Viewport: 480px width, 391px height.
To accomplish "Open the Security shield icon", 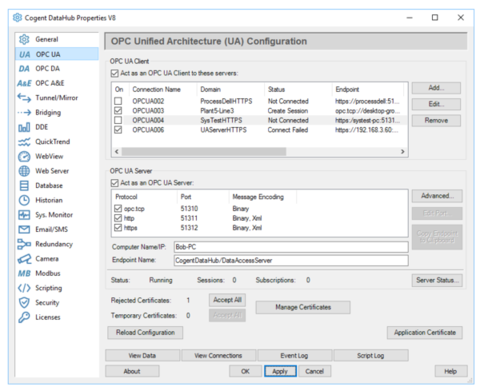I will [x=24, y=303].
